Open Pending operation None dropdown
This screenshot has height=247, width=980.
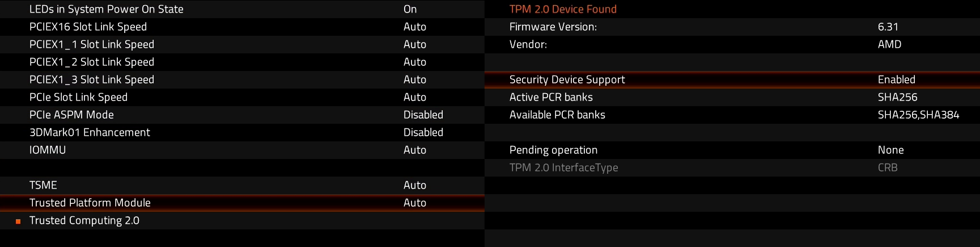tap(890, 150)
